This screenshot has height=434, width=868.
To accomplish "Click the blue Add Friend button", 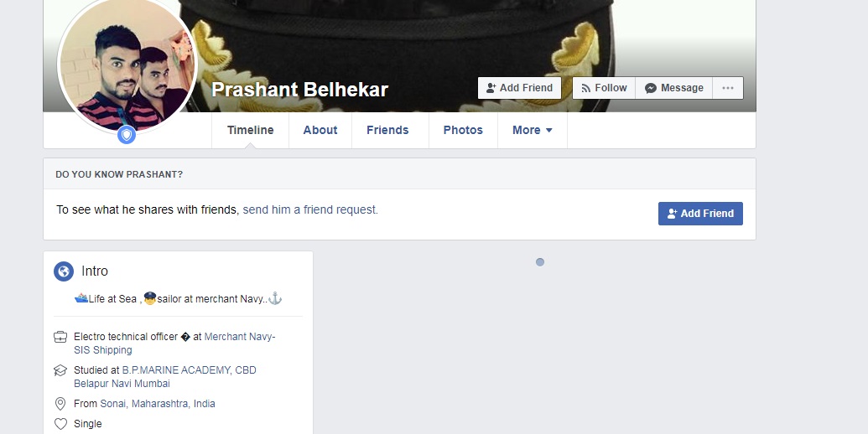I will click(x=700, y=214).
